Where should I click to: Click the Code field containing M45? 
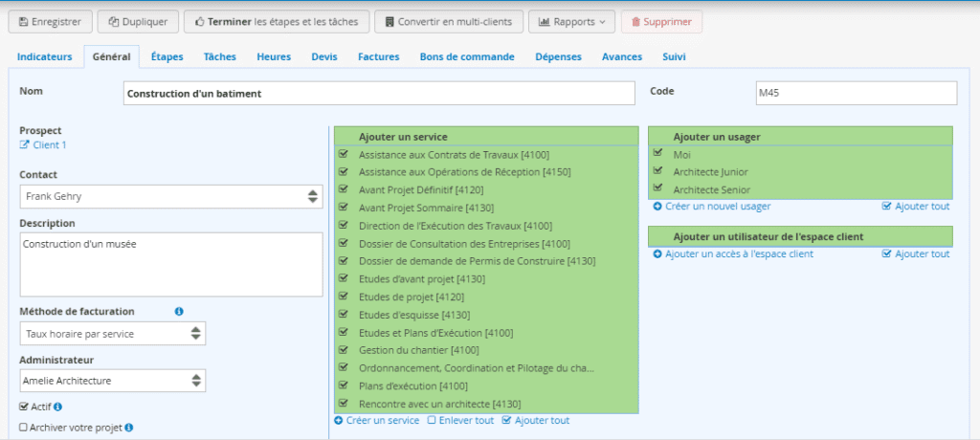point(857,94)
